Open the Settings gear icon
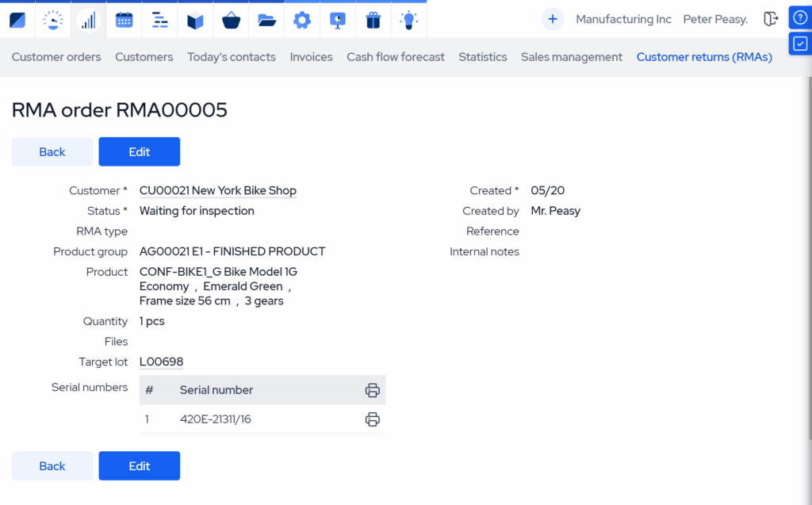Screen dimensions: 812x505 click(302, 19)
